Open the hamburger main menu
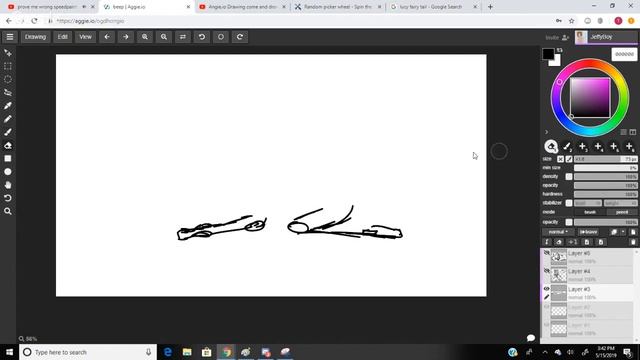 click(x=10, y=37)
